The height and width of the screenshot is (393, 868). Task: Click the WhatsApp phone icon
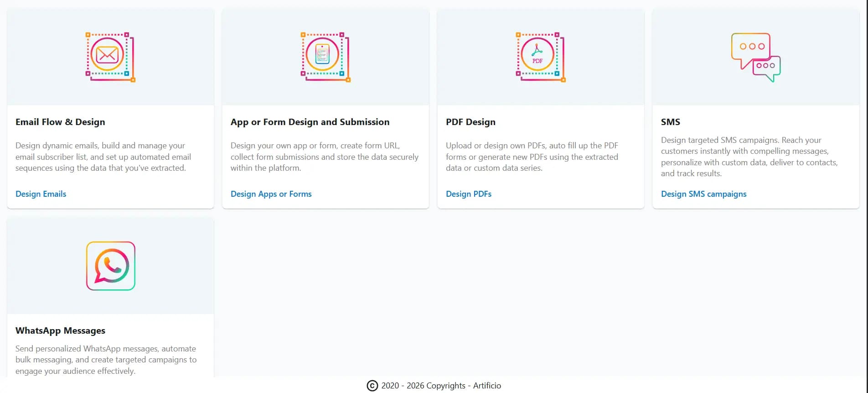pyautogui.click(x=111, y=266)
